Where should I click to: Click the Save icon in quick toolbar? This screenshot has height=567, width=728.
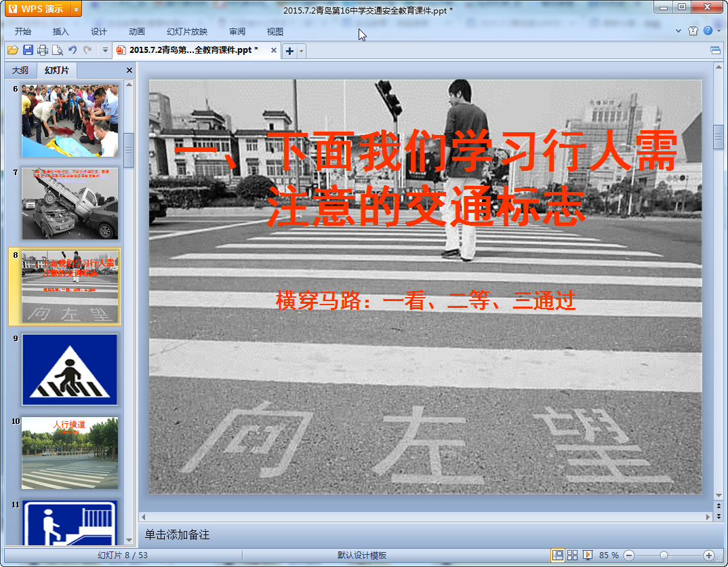[28, 50]
